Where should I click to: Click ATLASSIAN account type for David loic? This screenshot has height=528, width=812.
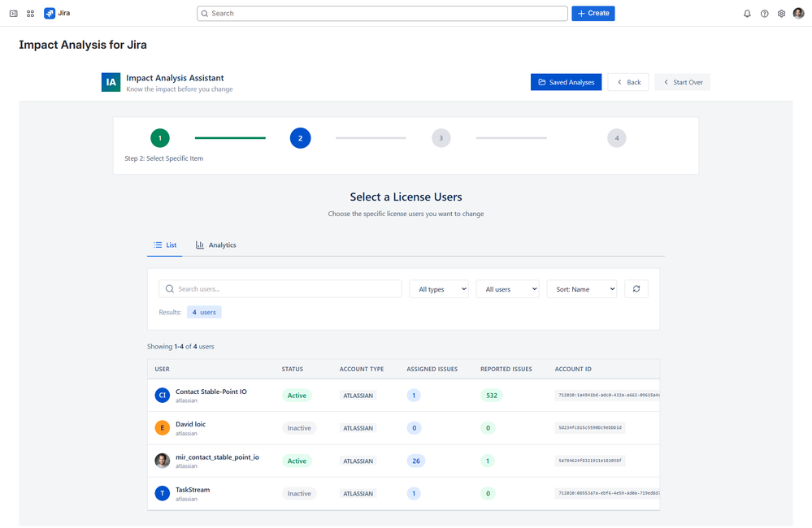358,428
